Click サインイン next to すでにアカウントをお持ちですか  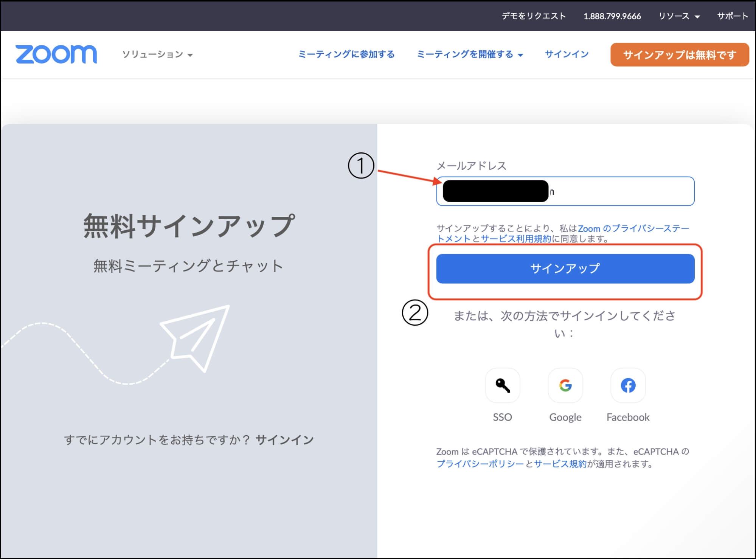(x=285, y=439)
